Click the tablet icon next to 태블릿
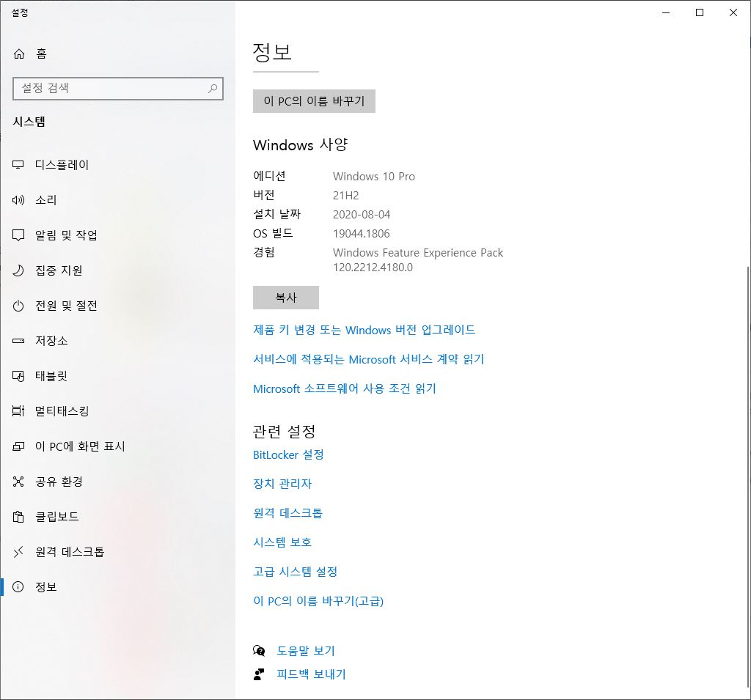The height and width of the screenshot is (700, 751). pyautogui.click(x=18, y=376)
